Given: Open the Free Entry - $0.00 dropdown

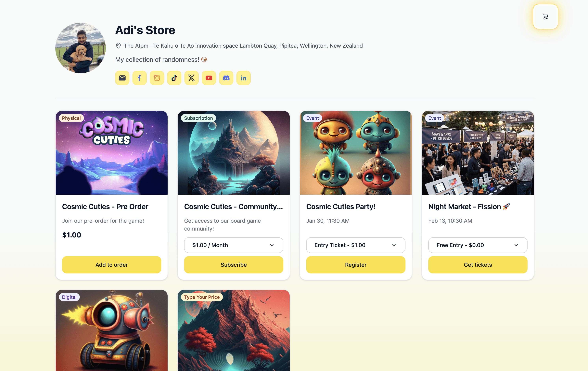Looking at the screenshot, I should coord(478,245).
